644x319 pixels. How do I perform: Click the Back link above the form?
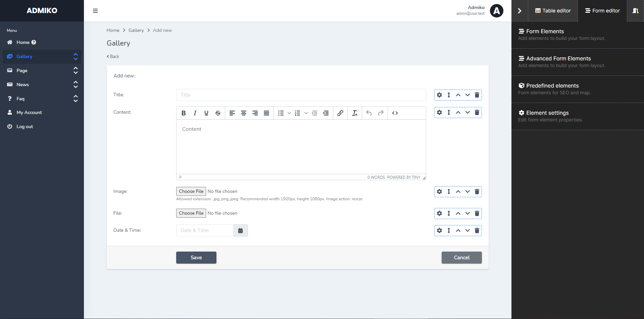tap(113, 56)
